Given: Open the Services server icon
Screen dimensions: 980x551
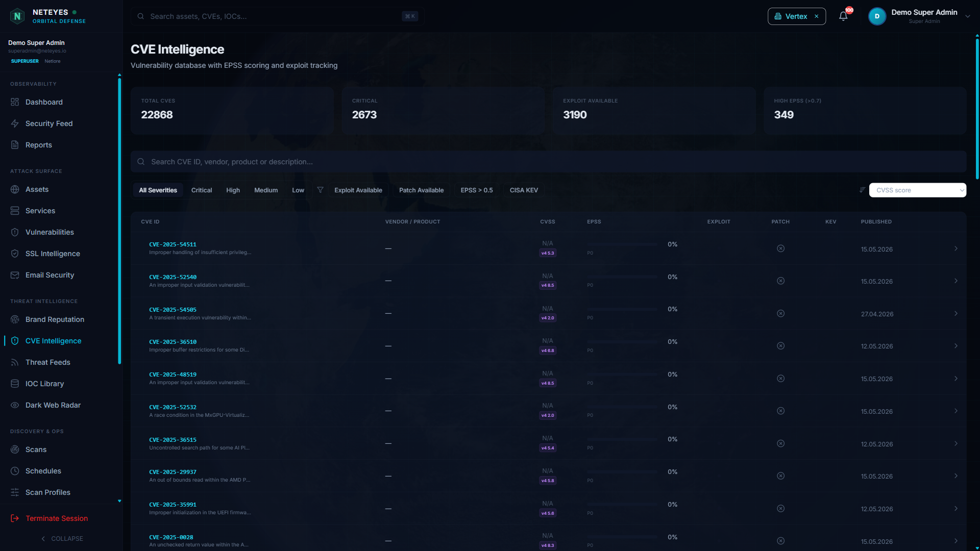Looking at the screenshot, I should 15,211.
